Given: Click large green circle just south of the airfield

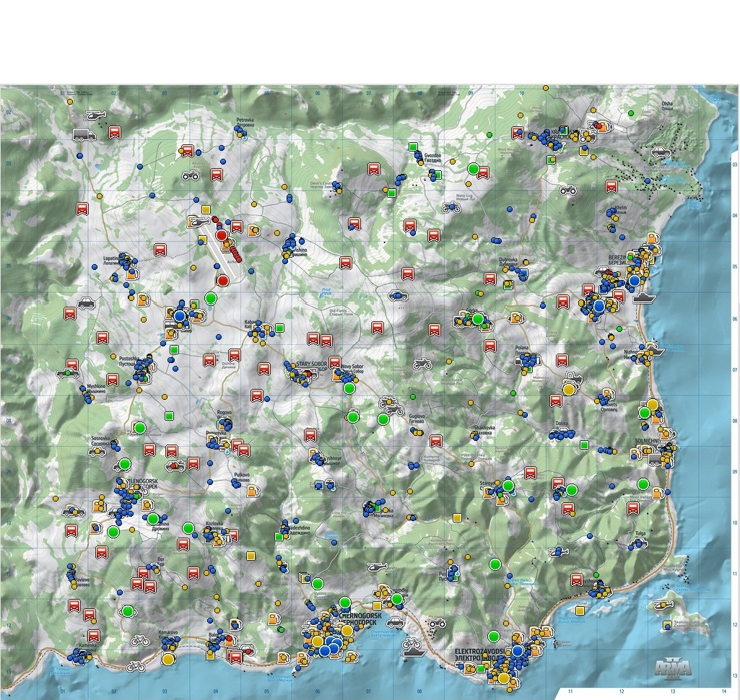Looking at the screenshot, I should (211, 298).
